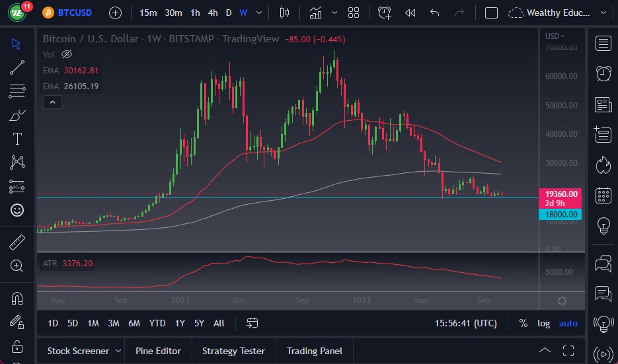The image size is (618, 364).
Task: Open the Watchlist panel icon
Action: 603,44
